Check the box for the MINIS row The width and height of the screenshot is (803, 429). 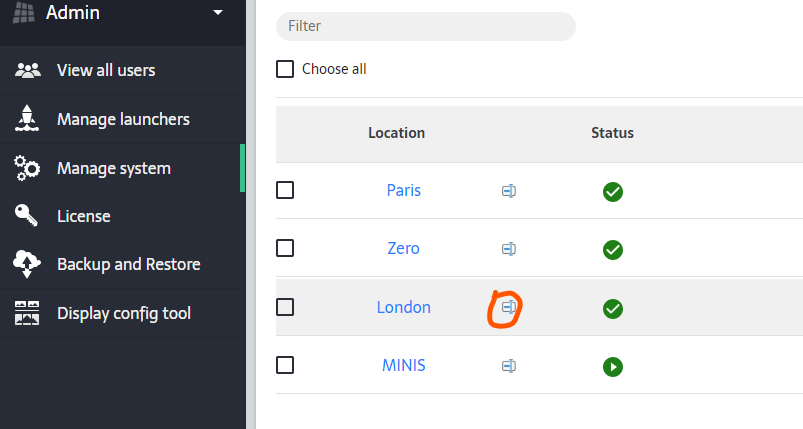coord(285,365)
